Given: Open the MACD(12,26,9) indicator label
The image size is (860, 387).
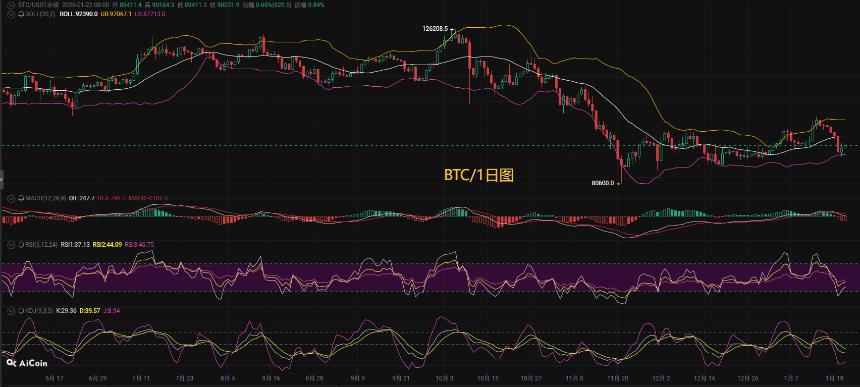Looking at the screenshot, I should point(46,198).
